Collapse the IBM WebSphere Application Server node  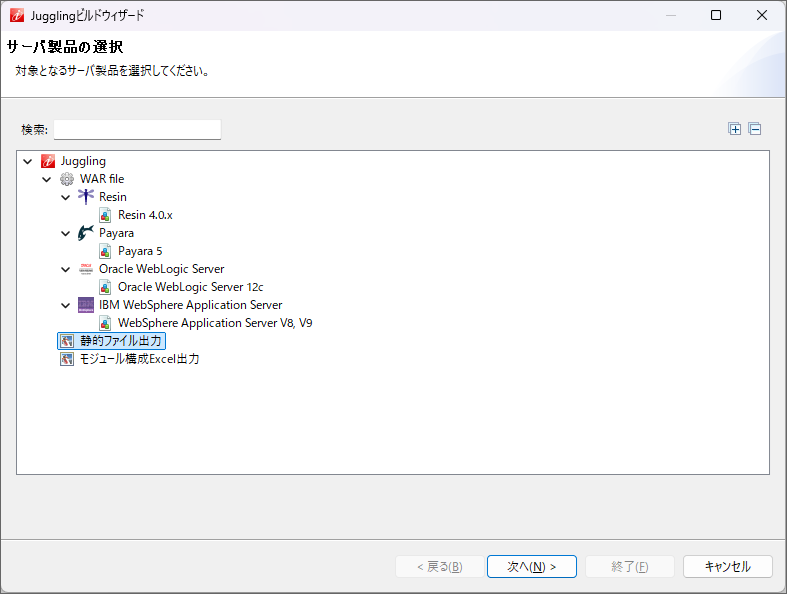point(66,305)
